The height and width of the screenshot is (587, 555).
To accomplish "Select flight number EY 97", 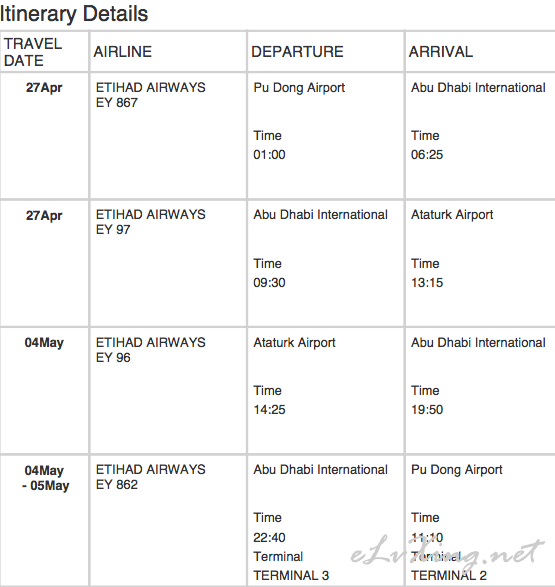I will (113, 229).
